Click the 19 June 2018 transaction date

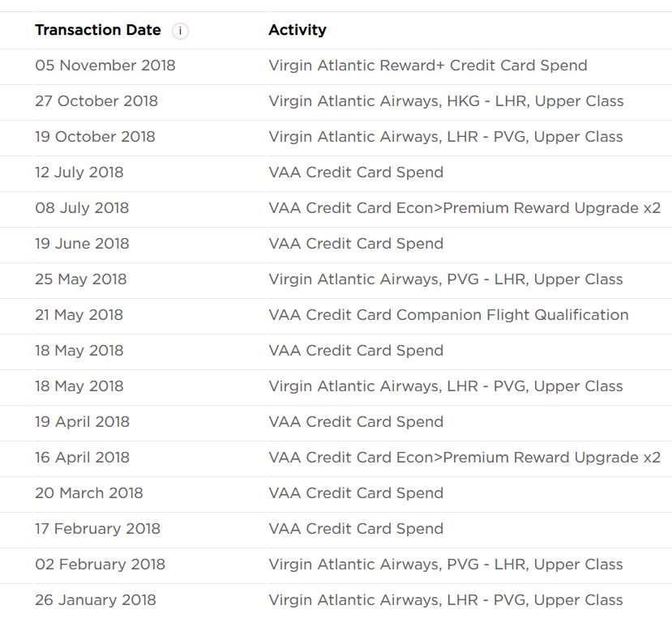coord(82,243)
